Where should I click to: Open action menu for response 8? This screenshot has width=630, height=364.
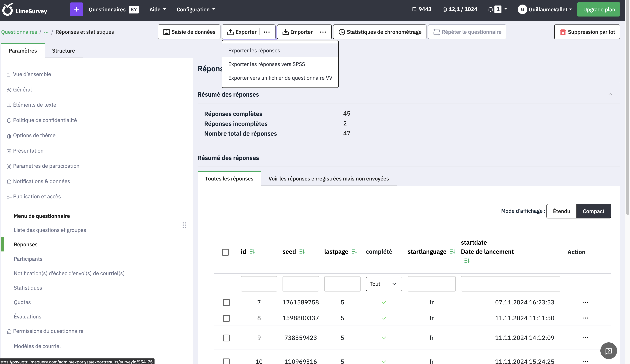coord(586,318)
